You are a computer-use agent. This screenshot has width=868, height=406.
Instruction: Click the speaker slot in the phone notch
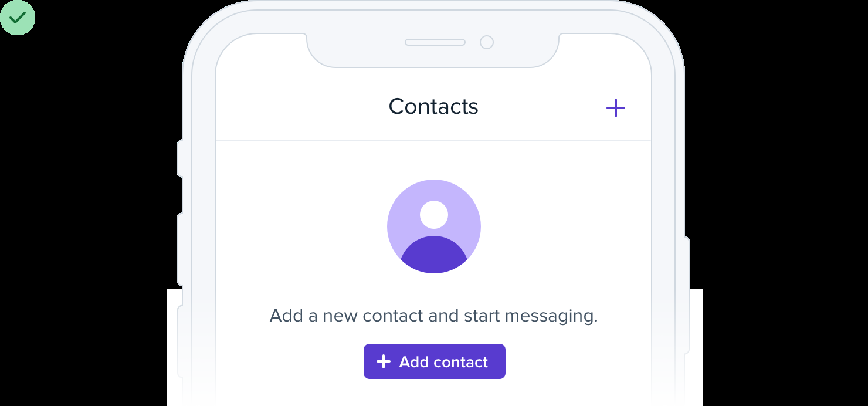point(435,42)
